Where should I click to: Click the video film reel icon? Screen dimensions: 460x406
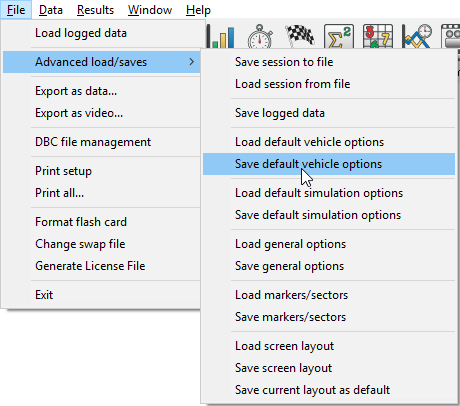[451, 36]
